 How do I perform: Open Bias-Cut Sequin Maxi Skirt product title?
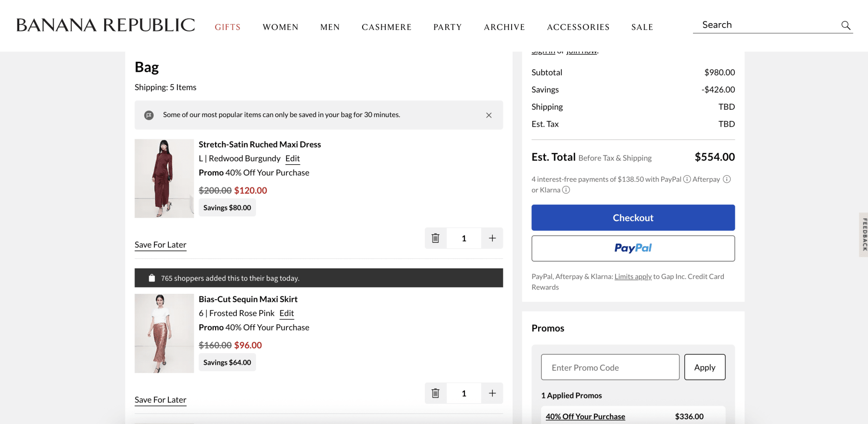point(248,299)
